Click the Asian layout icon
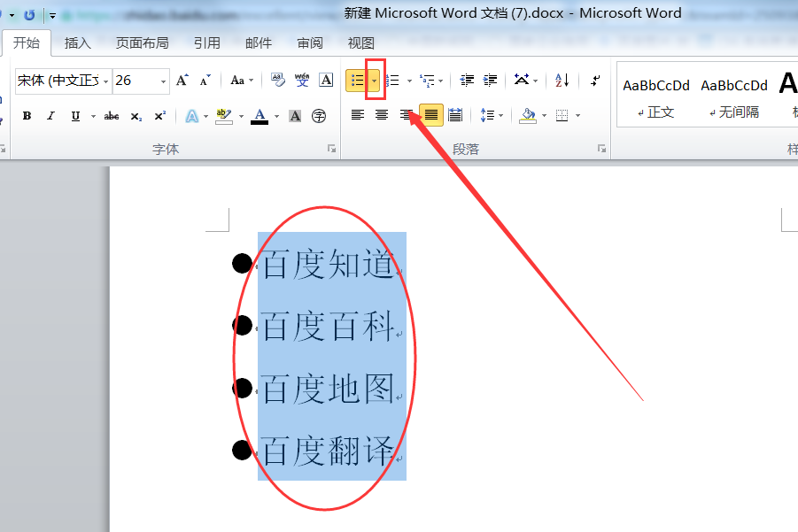Viewport: 798px width, 532px height. 522,80
